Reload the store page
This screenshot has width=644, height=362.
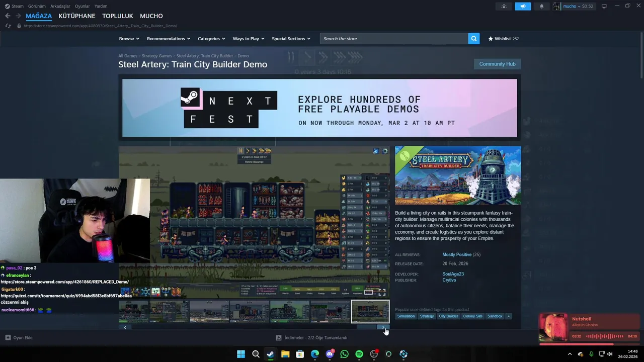pyautogui.click(x=8, y=26)
